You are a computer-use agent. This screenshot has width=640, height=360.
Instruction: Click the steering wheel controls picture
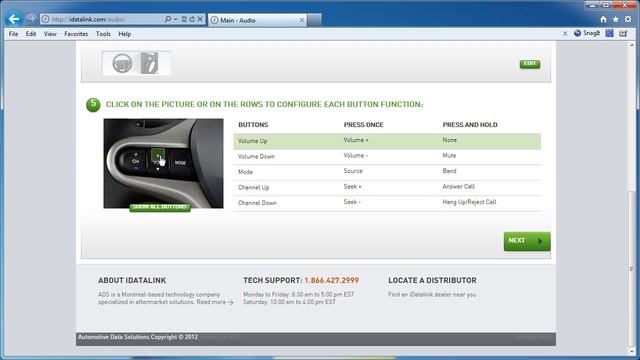tap(163, 163)
